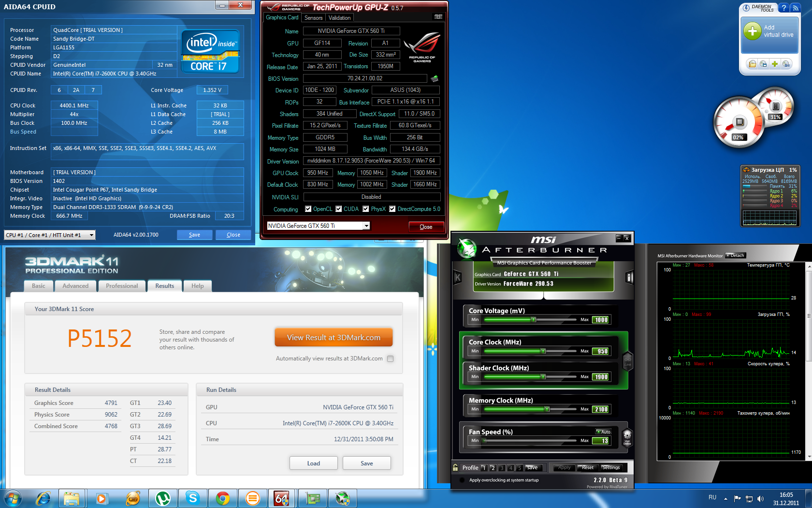Switch to the Sensors tab in GPU-Z

(313, 18)
